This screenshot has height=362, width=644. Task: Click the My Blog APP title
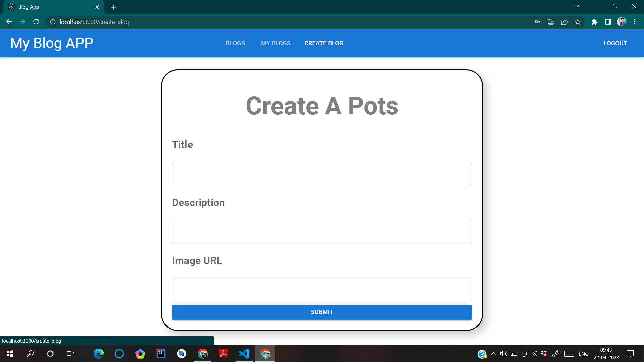click(52, 43)
